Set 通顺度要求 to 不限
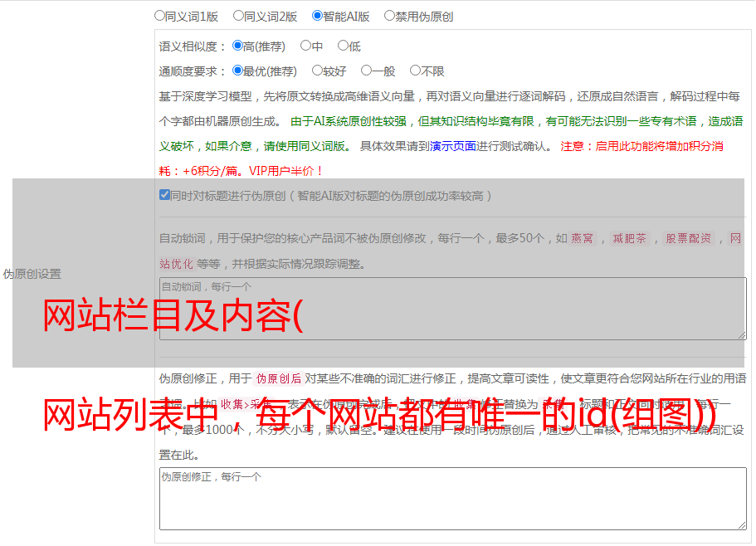756x546 pixels. 415,71
